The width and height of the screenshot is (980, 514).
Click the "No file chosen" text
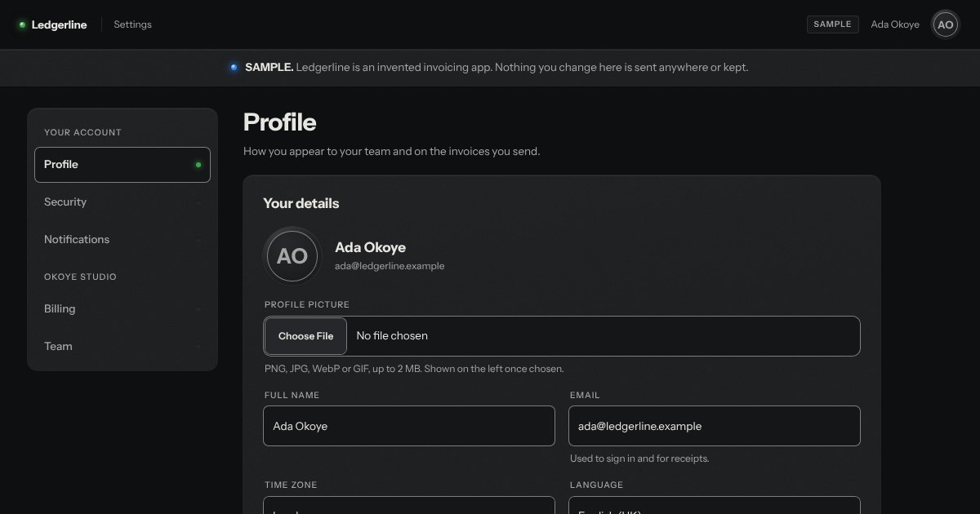pos(392,336)
